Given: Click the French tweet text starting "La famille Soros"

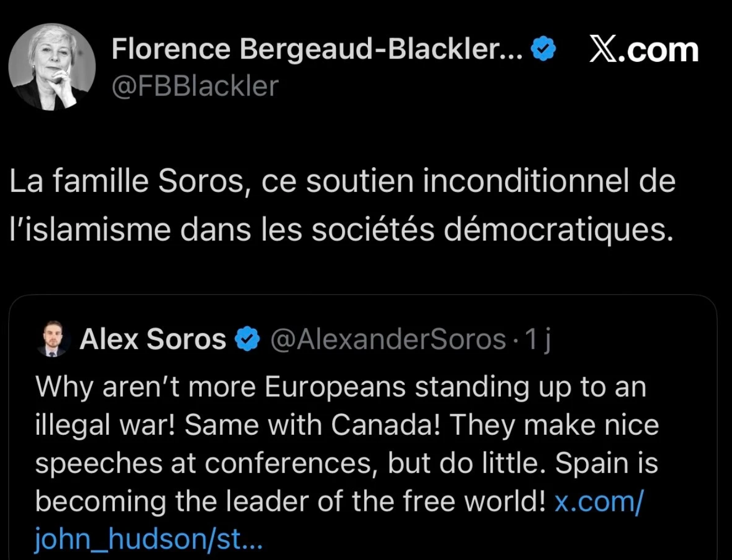Looking at the screenshot, I should (x=342, y=182).
